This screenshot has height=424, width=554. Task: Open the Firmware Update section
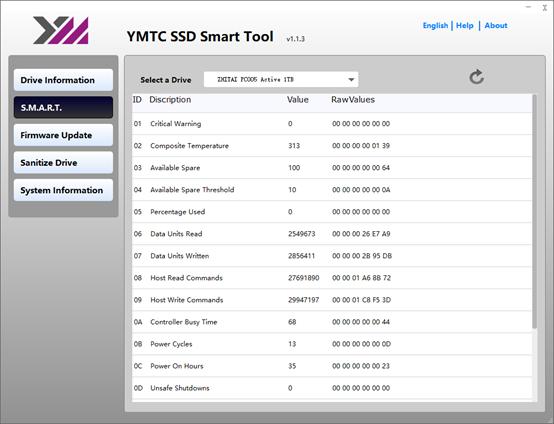(64, 135)
